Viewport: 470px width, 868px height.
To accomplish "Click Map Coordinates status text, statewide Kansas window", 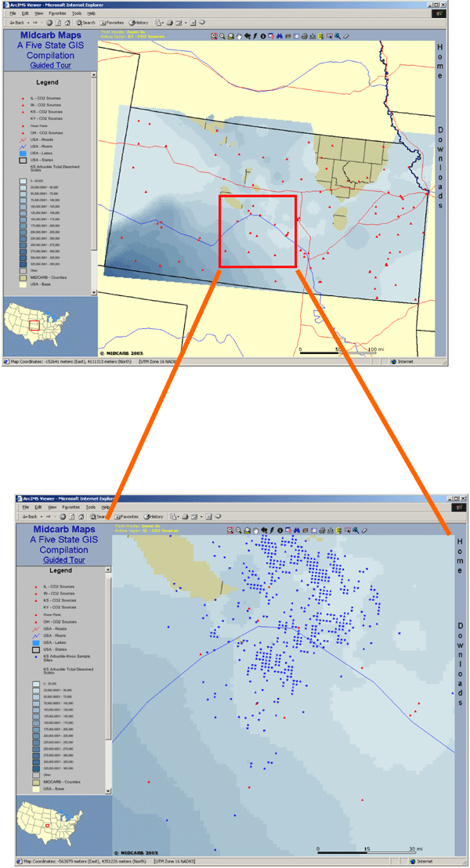I will pos(70,363).
